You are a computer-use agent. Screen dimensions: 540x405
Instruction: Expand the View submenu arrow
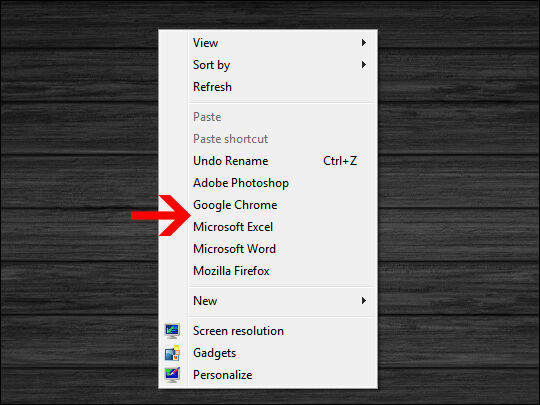364,43
